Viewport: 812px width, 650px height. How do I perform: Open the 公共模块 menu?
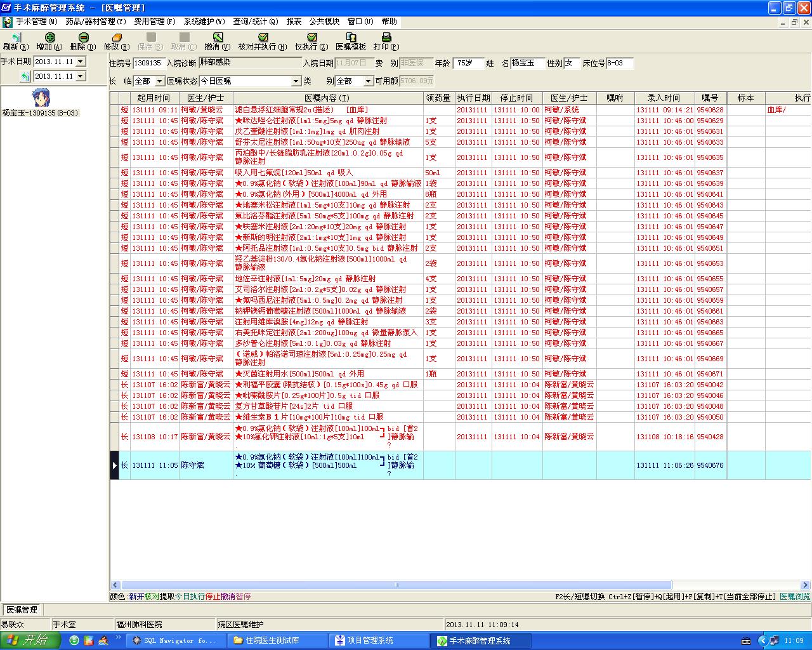[x=325, y=22]
